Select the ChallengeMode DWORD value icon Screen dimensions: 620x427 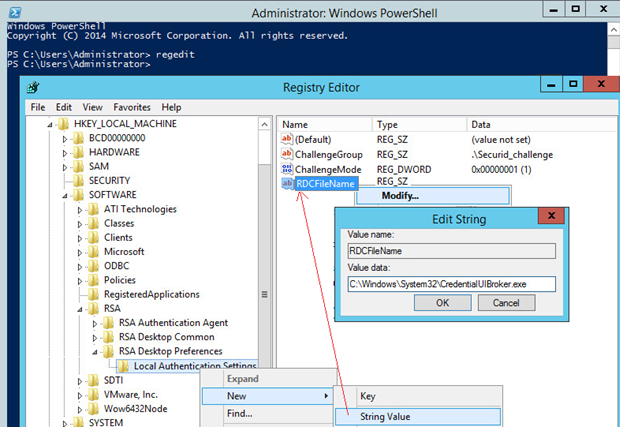point(287,169)
